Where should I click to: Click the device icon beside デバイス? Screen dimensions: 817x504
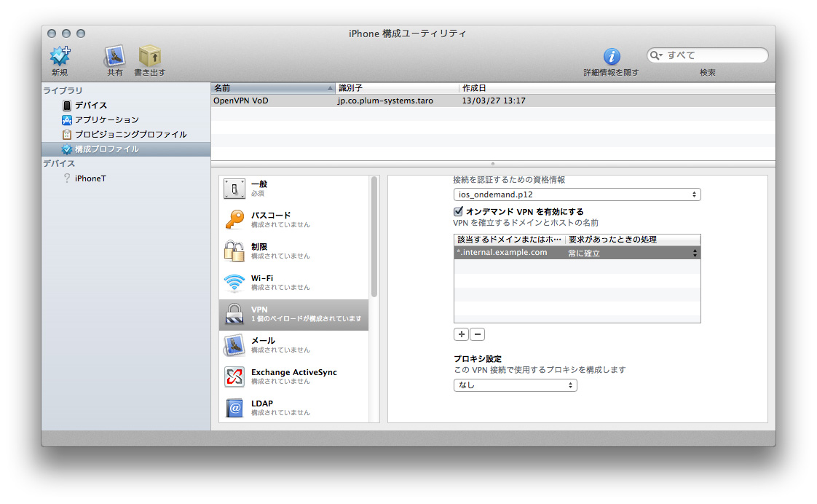(x=67, y=106)
